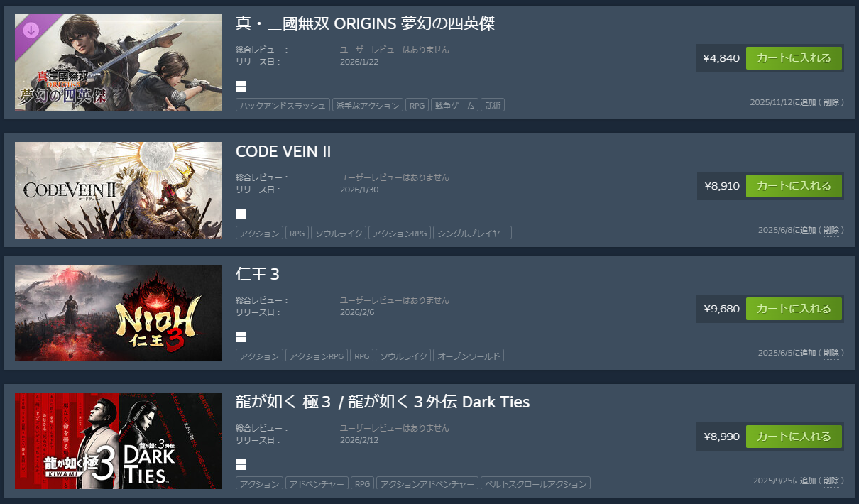Click Windows icon under 真・三國無双 ORIGINS
859x504 pixels.
click(x=241, y=86)
